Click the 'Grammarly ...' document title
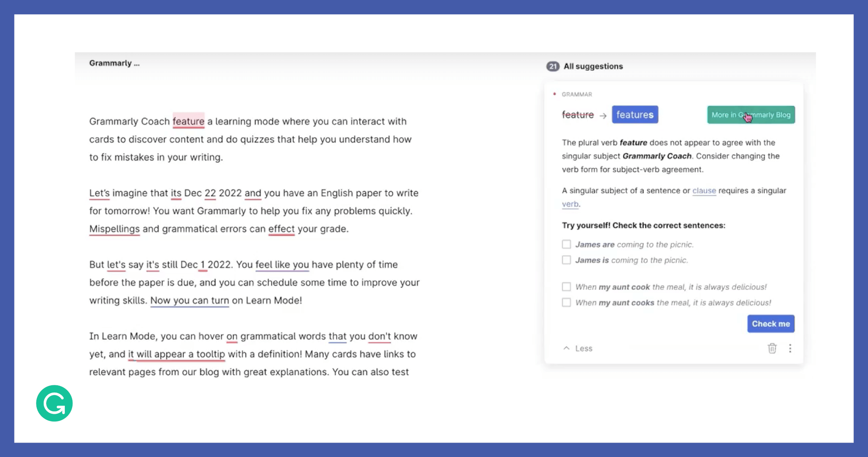This screenshot has width=868, height=457. 114,63
